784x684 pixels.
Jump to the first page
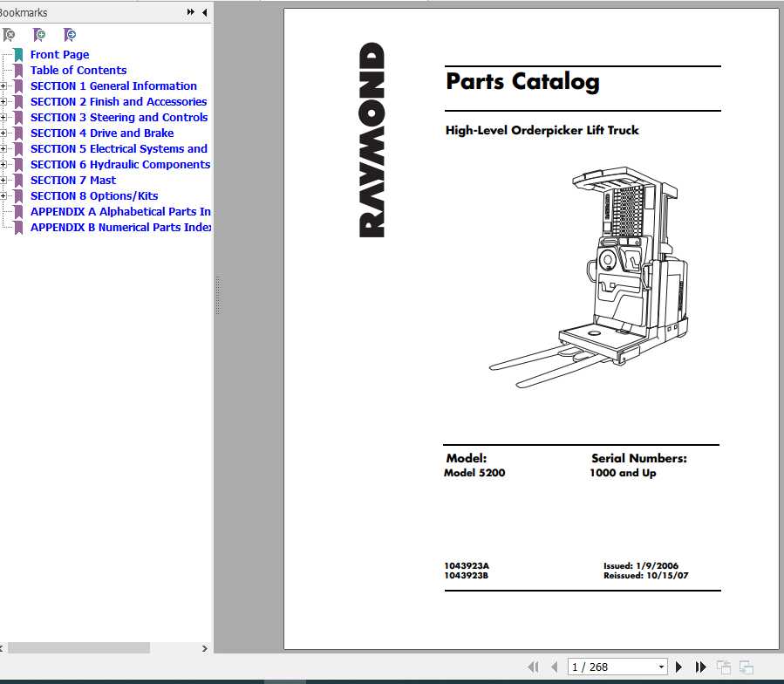click(x=533, y=667)
